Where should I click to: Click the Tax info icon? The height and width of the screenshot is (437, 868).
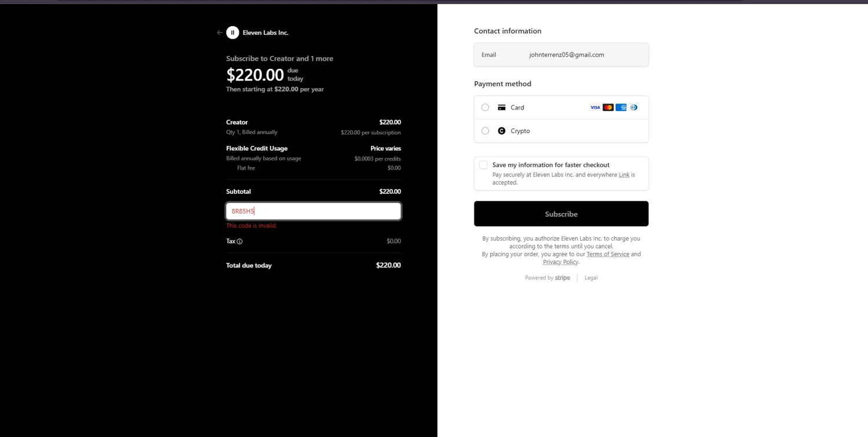(240, 241)
